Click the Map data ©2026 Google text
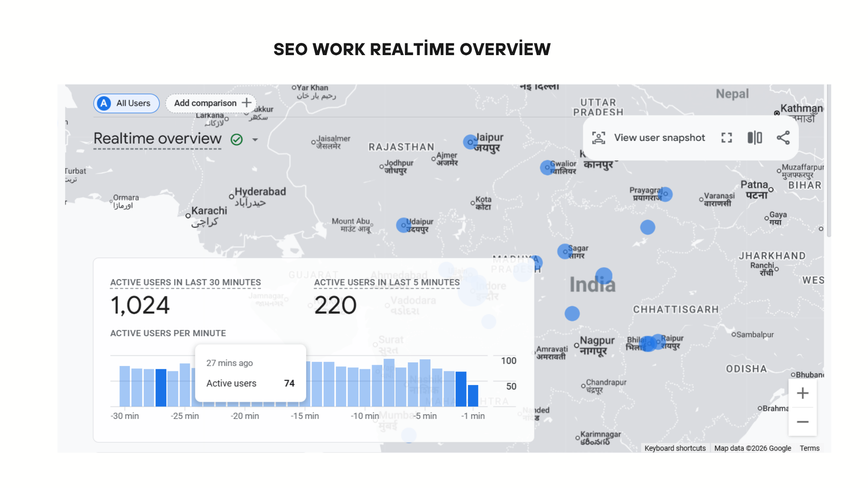868x488 pixels. tap(753, 448)
